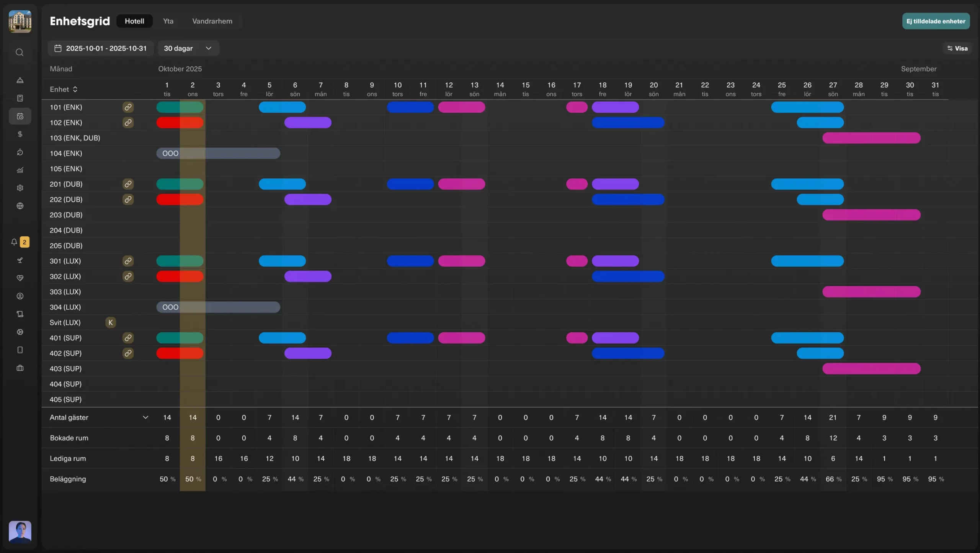
Task: Click the link toggle beside room 101
Action: click(x=128, y=107)
